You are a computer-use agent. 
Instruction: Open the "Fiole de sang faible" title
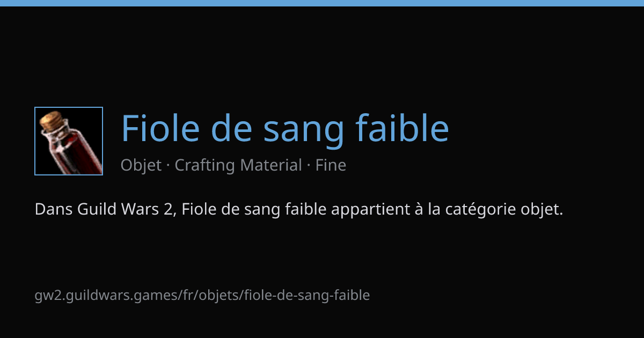click(x=284, y=129)
